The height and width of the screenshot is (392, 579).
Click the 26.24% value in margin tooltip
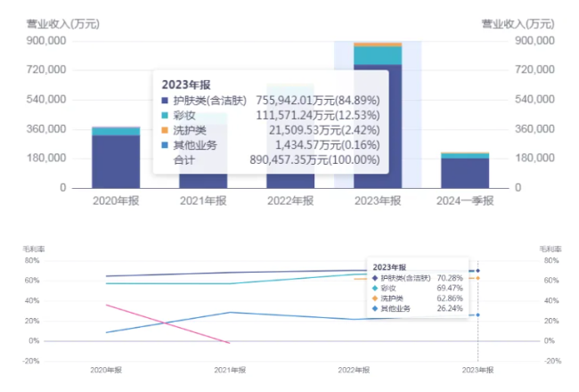pyautogui.click(x=450, y=308)
